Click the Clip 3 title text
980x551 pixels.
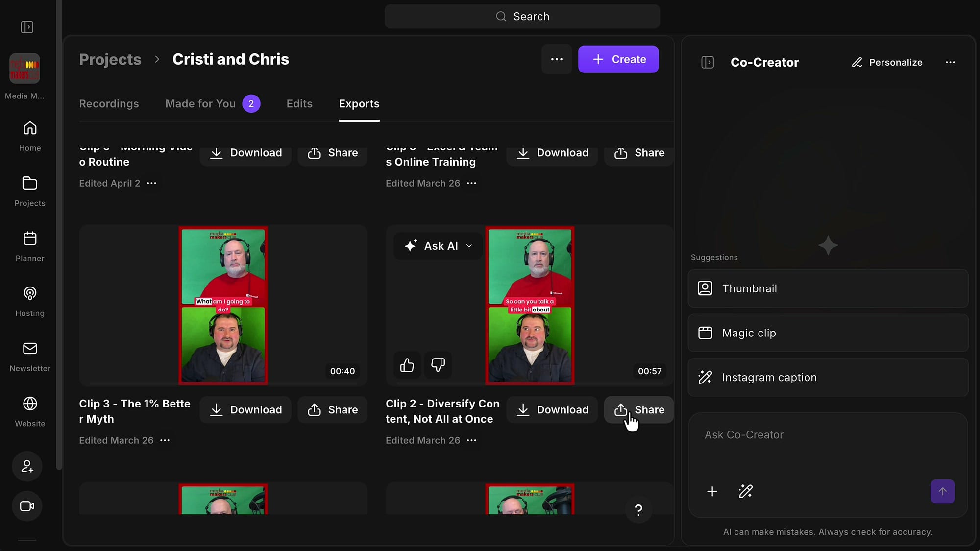click(x=135, y=411)
